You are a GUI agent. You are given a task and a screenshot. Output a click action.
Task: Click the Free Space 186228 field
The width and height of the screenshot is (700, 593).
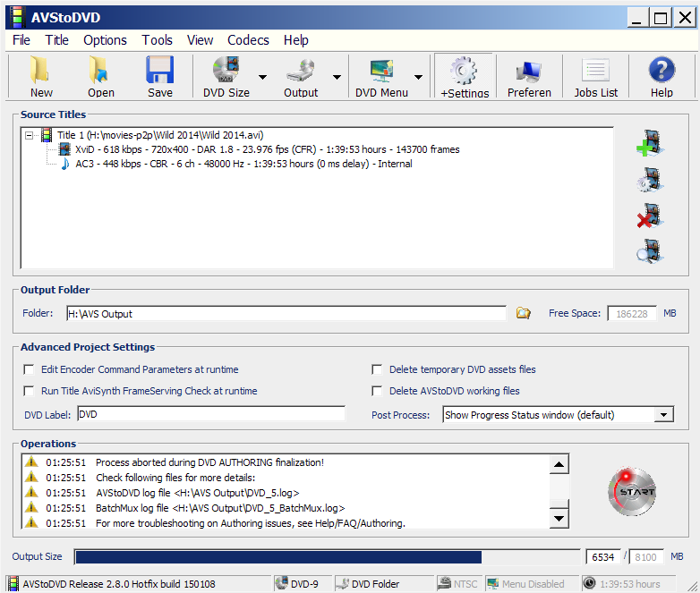point(632,313)
